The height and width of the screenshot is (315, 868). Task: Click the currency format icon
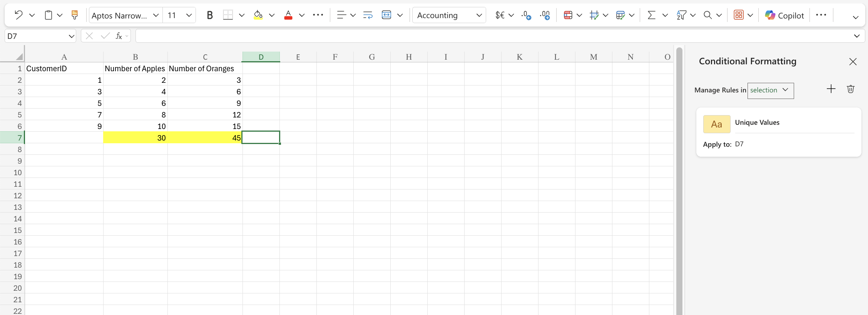click(x=500, y=15)
